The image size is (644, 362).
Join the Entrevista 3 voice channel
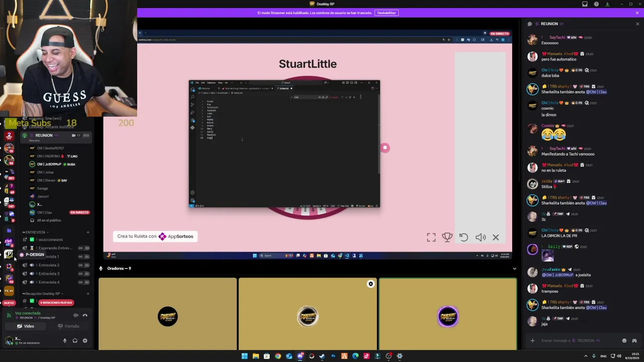55,274
